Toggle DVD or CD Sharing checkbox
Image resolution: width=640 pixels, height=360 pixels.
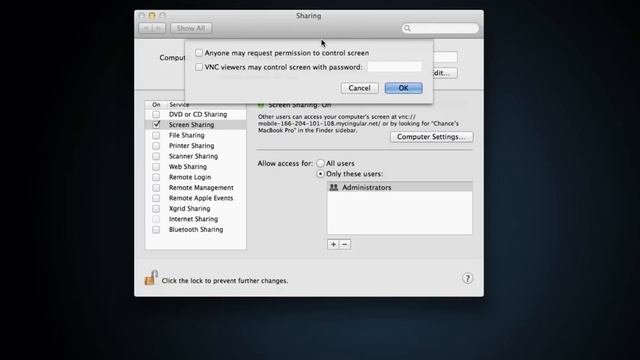[156, 115]
